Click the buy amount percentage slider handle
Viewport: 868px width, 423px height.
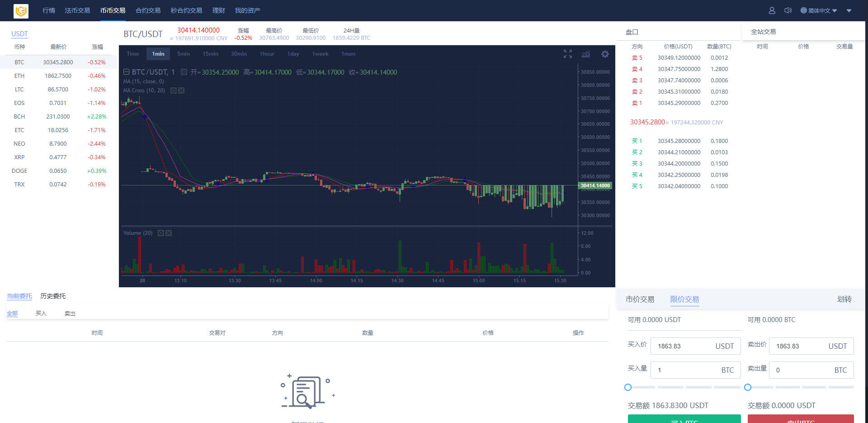pyautogui.click(x=628, y=387)
